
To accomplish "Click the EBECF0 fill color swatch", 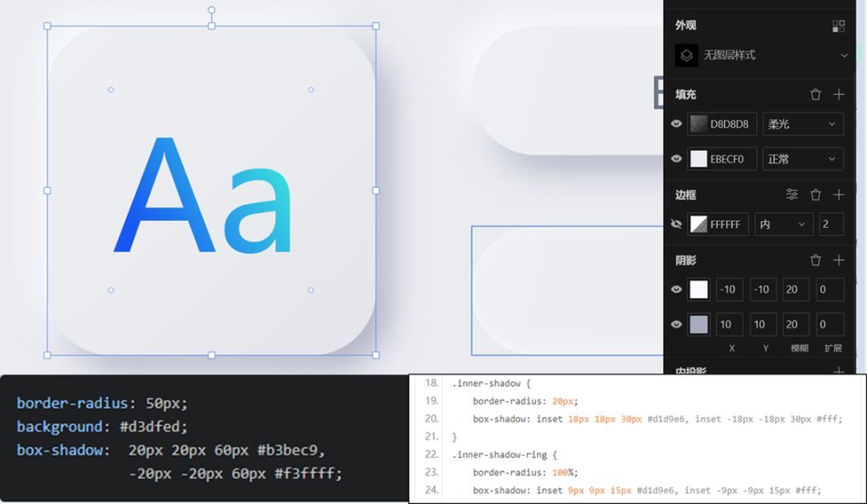I will pos(698,159).
